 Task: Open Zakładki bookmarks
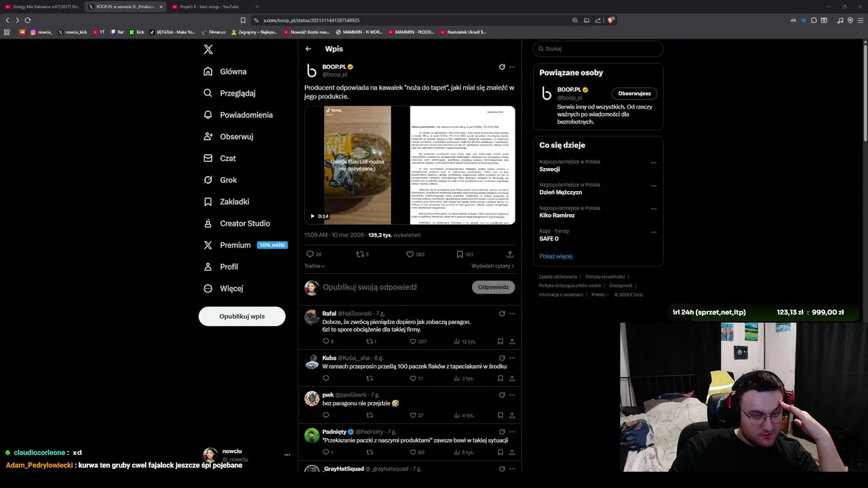click(x=226, y=201)
